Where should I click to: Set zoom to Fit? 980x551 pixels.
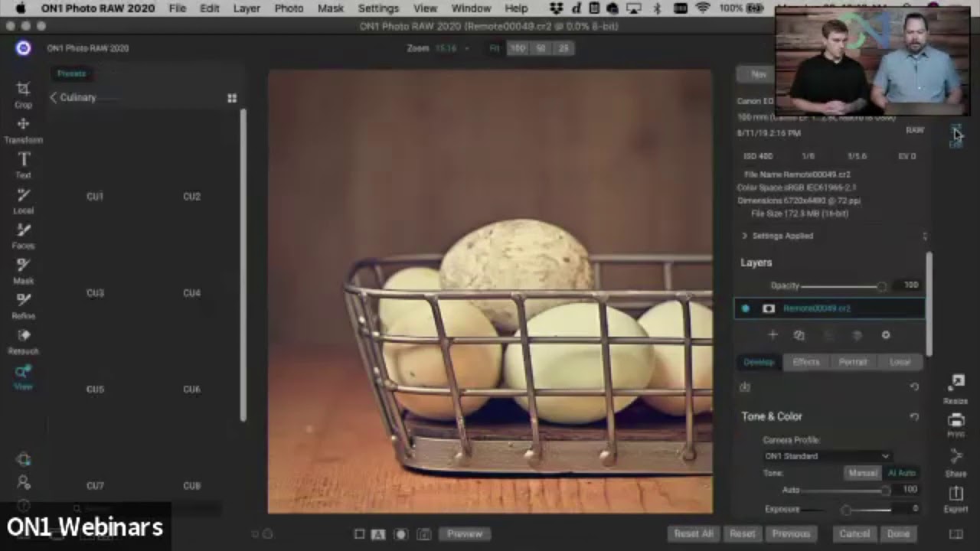495,48
